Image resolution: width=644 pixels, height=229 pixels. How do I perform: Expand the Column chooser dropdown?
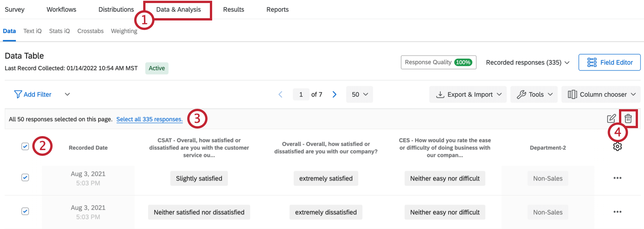(x=601, y=94)
